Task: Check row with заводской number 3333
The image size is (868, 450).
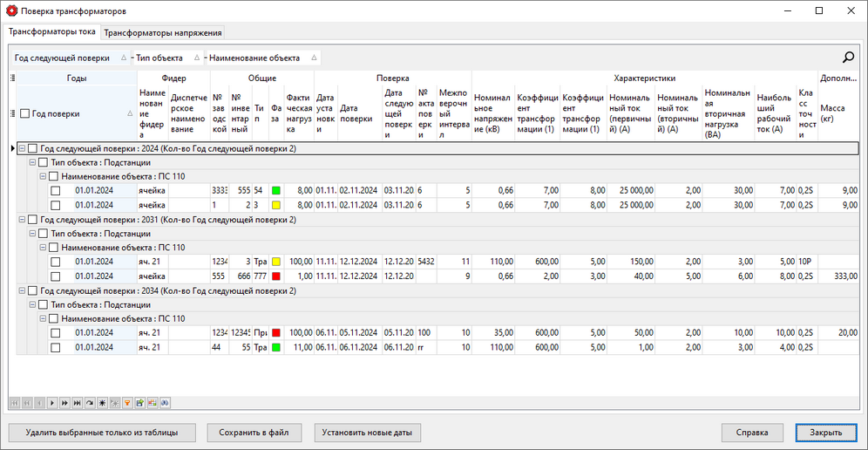Action: tap(56, 191)
